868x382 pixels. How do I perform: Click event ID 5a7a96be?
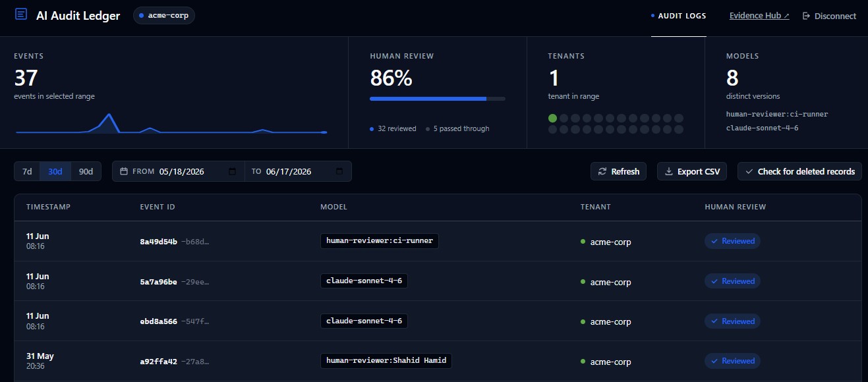[x=159, y=281]
